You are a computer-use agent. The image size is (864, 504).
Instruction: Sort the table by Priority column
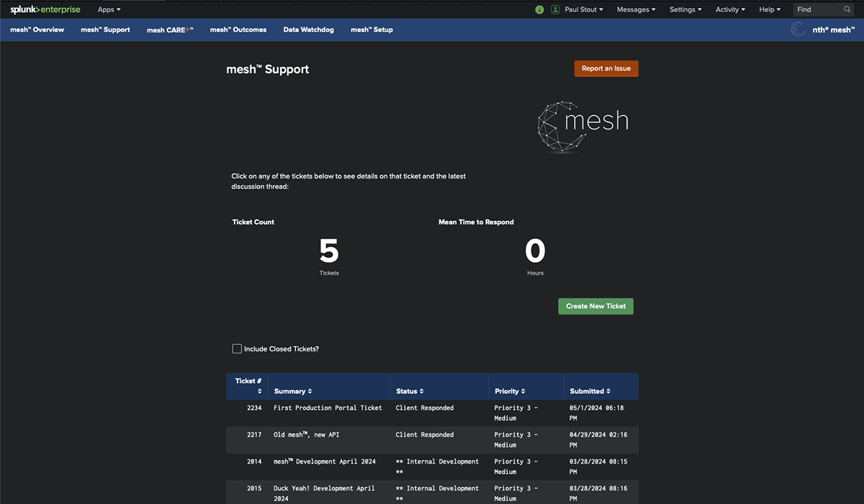(510, 391)
